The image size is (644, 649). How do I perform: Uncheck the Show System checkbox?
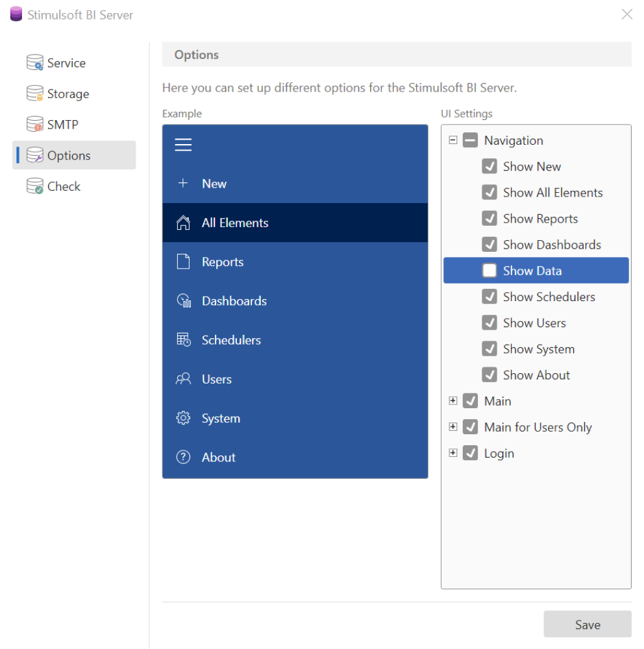(489, 349)
